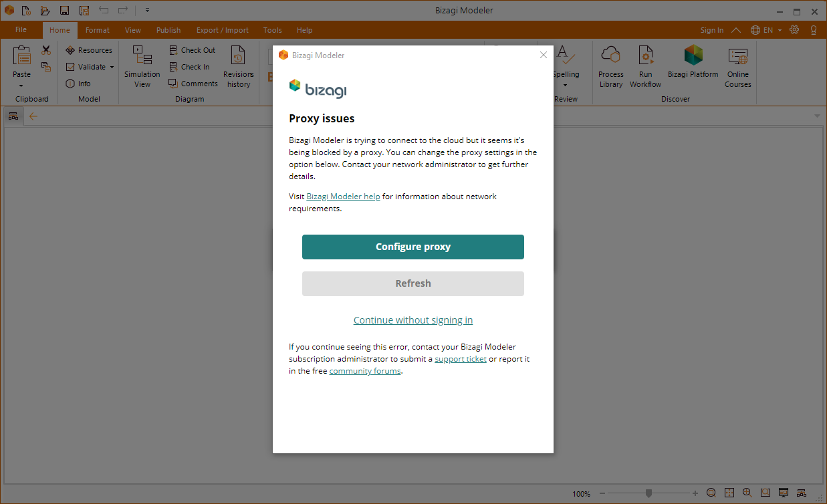Image resolution: width=827 pixels, height=504 pixels.
Task: Click the Configure proxy button
Action: click(x=413, y=247)
